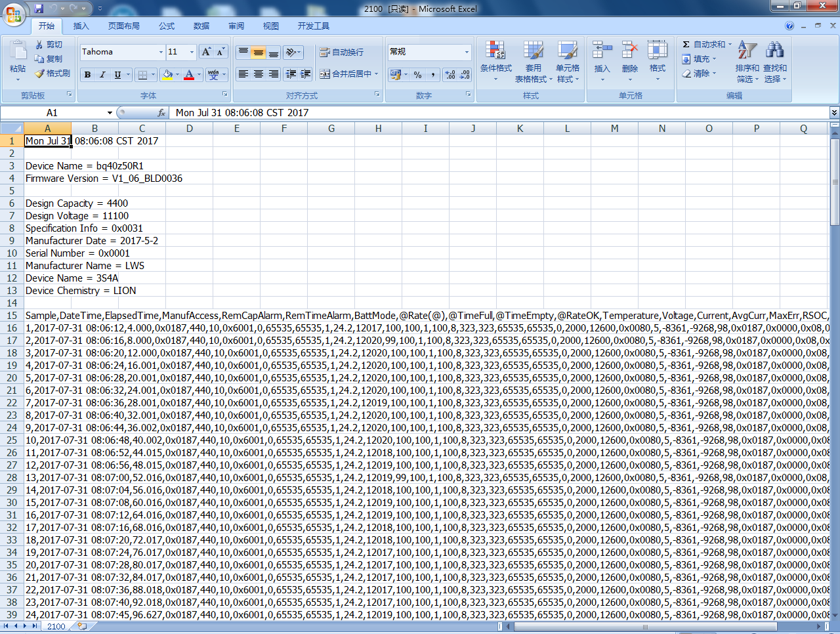Copy selection with the 复制 button

(49, 59)
